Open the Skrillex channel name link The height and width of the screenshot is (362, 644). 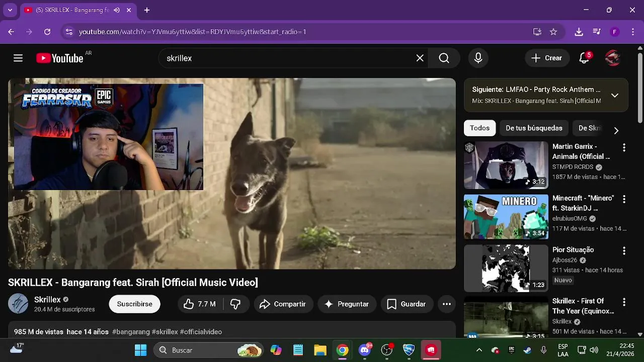click(x=47, y=300)
